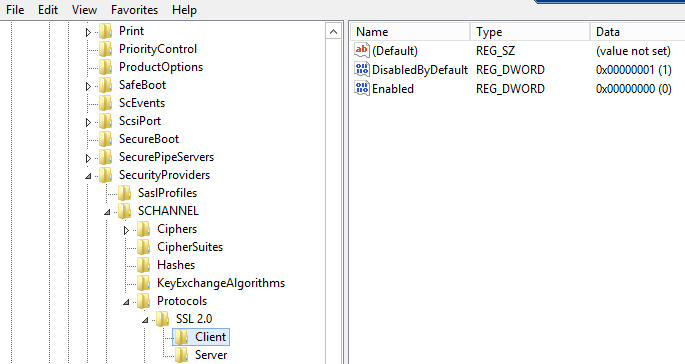Click the 0x00000000 (0) data cell
685x364 pixels.
[x=633, y=89]
